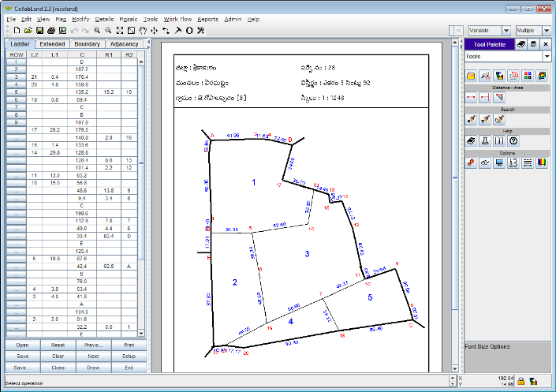Click the Open button below the table

coord(23,345)
